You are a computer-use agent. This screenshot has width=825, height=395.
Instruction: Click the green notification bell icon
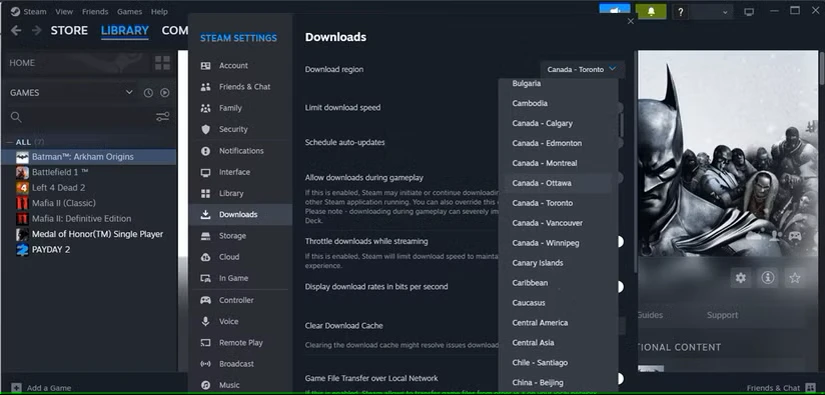pyautogui.click(x=651, y=12)
